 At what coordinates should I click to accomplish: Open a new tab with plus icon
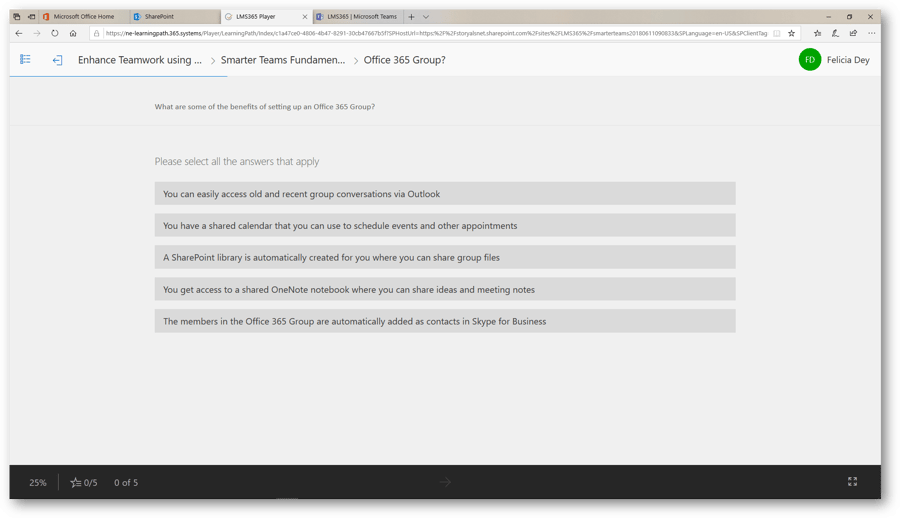pos(411,17)
